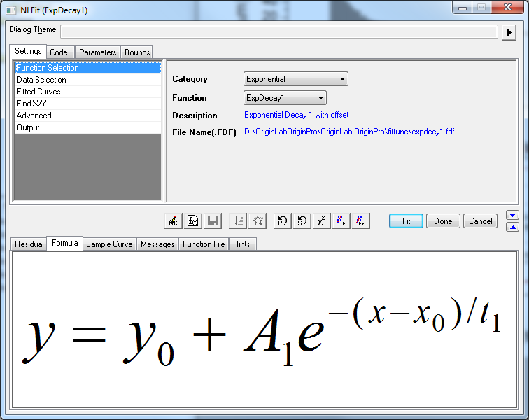Select Data Selection in settings list

pos(87,80)
